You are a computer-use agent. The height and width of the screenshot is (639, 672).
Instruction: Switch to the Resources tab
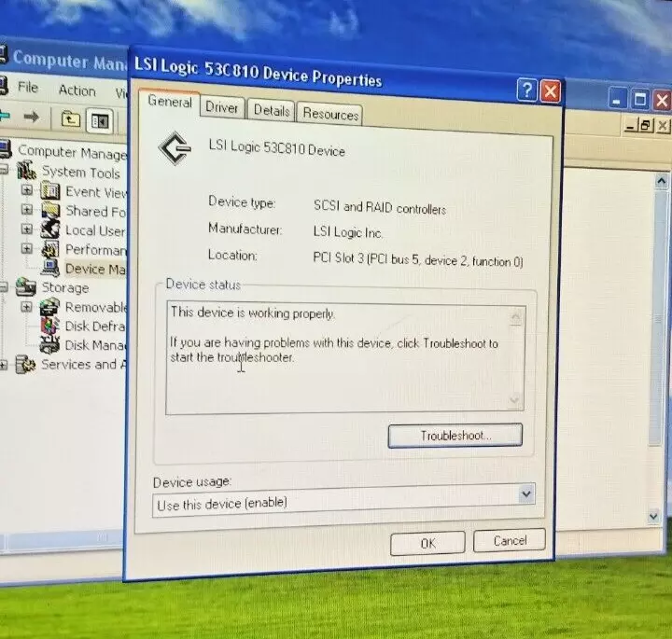[330, 114]
